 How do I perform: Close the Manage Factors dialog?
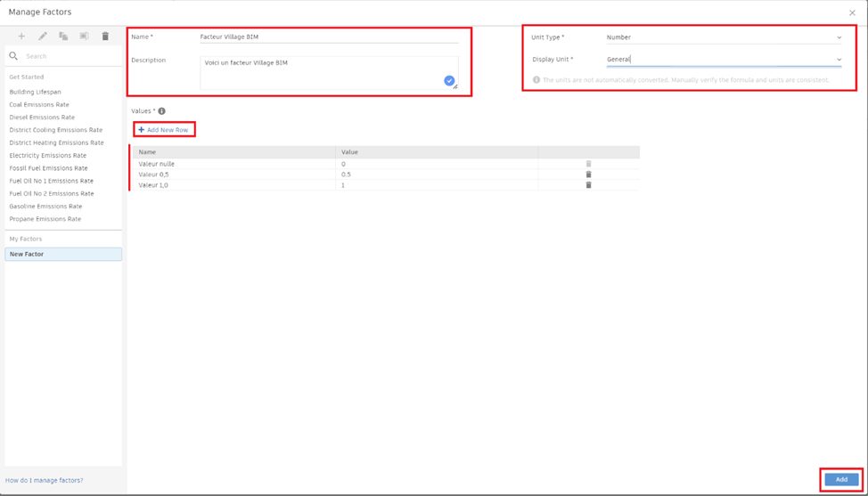pyautogui.click(x=852, y=12)
